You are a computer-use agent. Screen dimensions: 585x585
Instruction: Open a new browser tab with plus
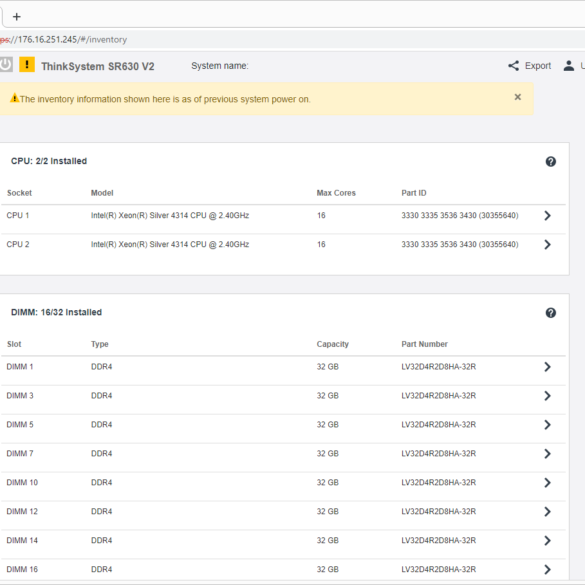click(16, 17)
